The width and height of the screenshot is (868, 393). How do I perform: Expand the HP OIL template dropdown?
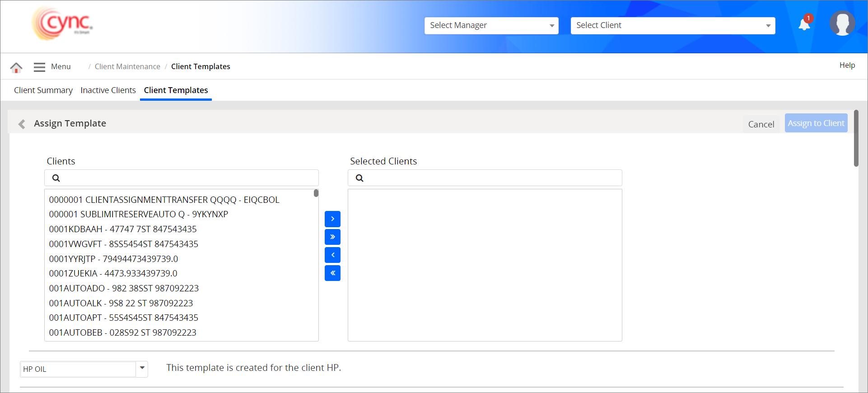(142, 369)
